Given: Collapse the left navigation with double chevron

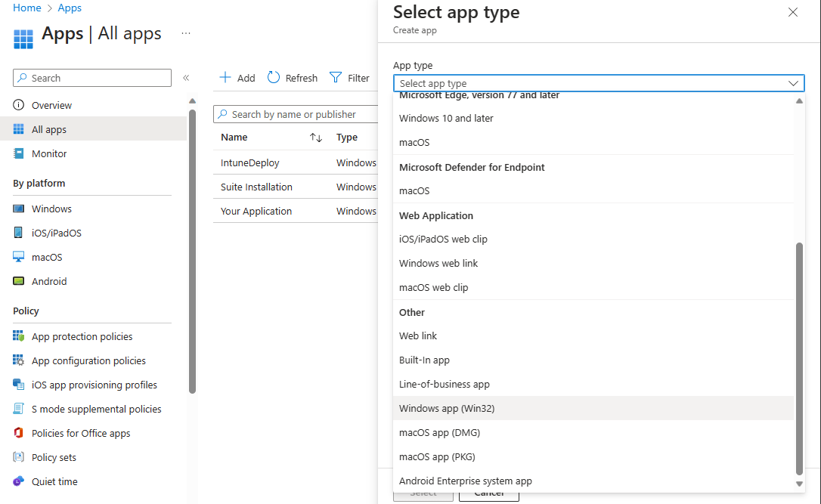Looking at the screenshot, I should [x=186, y=78].
